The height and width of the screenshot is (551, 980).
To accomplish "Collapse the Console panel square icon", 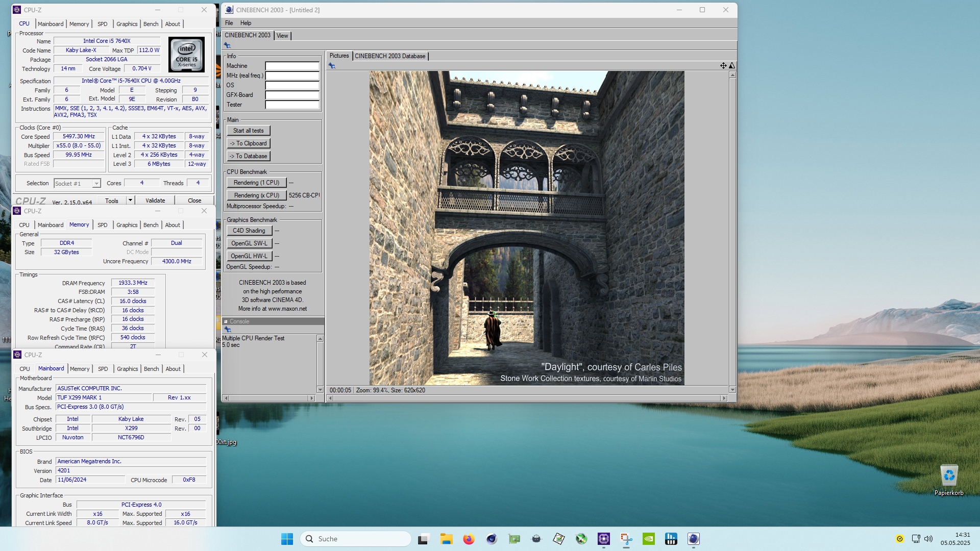I will pyautogui.click(x=226, y=321).
